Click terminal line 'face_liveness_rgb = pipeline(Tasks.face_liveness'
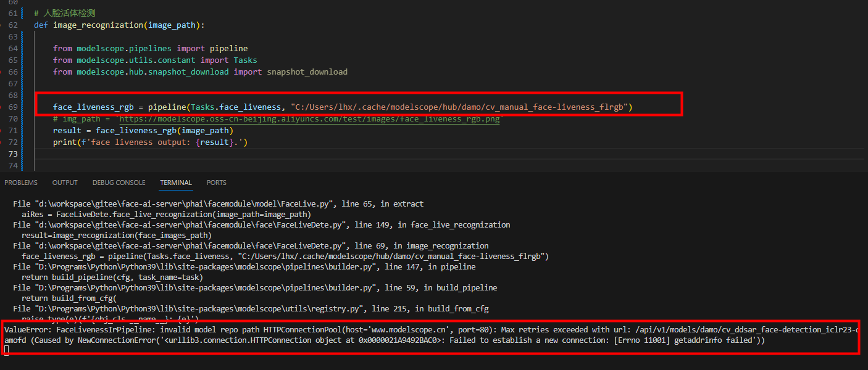 point(285,256)
